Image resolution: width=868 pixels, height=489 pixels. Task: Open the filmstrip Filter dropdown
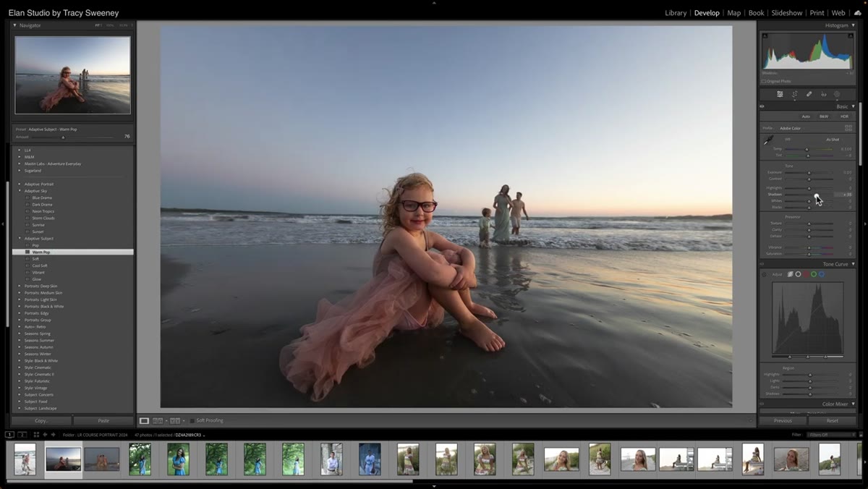point(832,435)
